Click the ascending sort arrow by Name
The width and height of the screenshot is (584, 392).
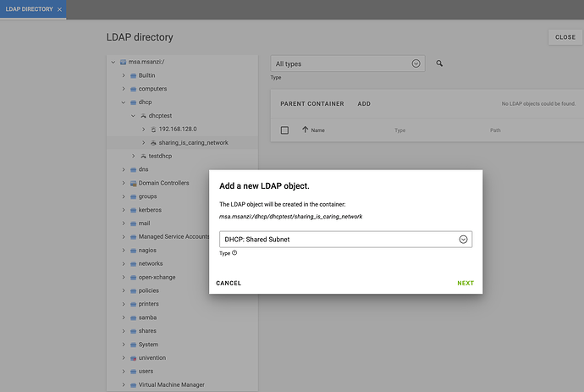(305, 130)
